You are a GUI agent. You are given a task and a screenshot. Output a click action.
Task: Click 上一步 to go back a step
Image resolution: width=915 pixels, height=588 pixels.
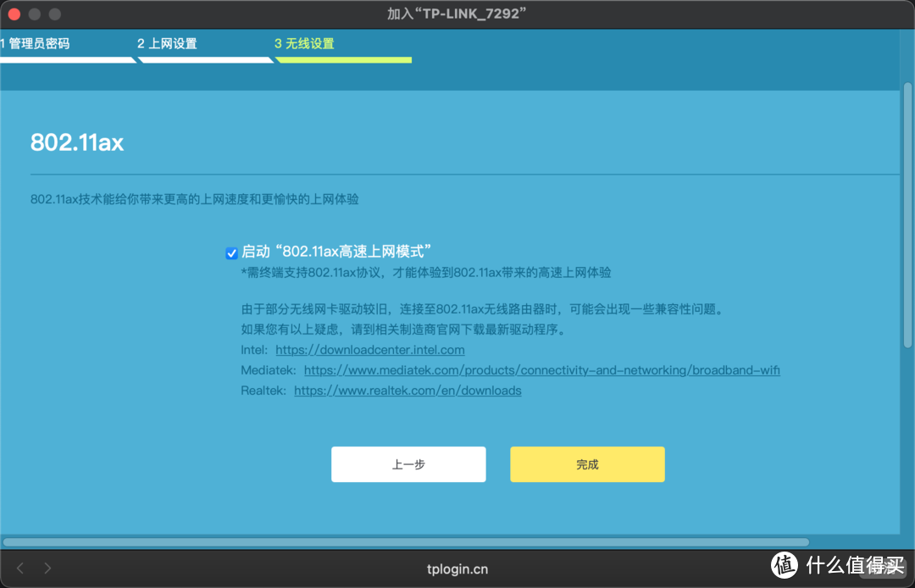(x=408, y=463)
